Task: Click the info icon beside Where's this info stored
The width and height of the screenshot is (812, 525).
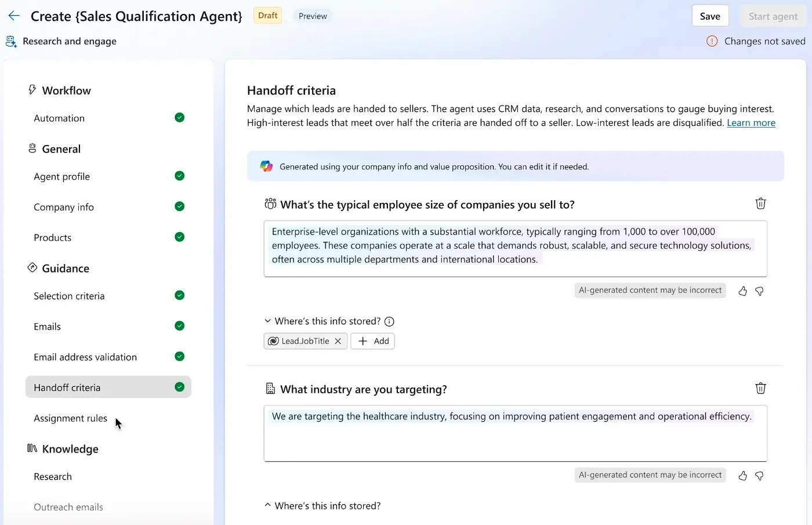Action: pos(390,321)
